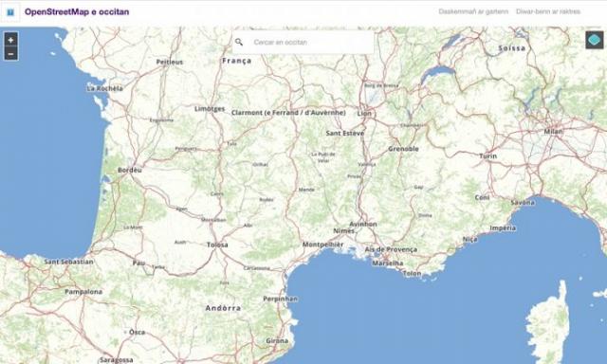Click the Grenoble city label
Image resolution: width=607 pixels, height=364 pixels.
point(403,149)
